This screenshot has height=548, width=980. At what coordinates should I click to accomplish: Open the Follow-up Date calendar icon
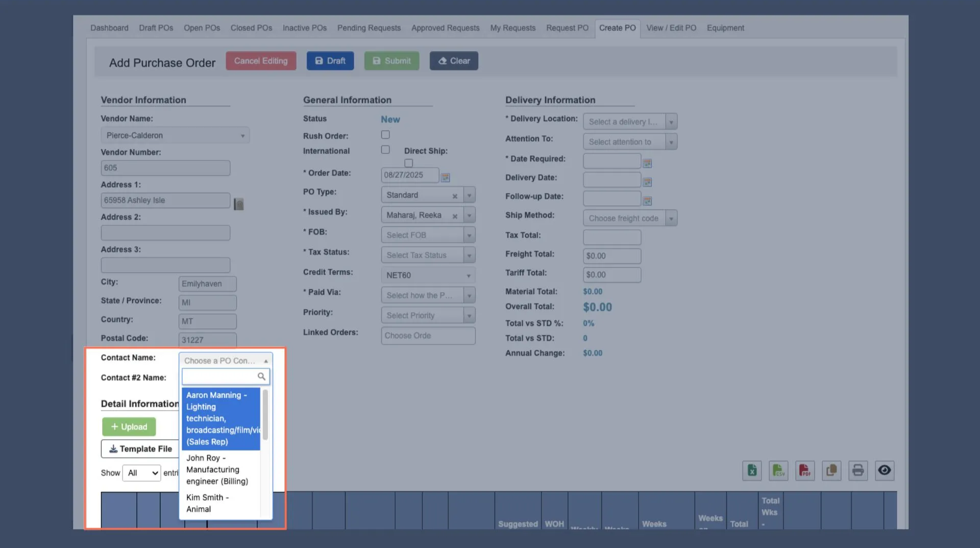647,201
